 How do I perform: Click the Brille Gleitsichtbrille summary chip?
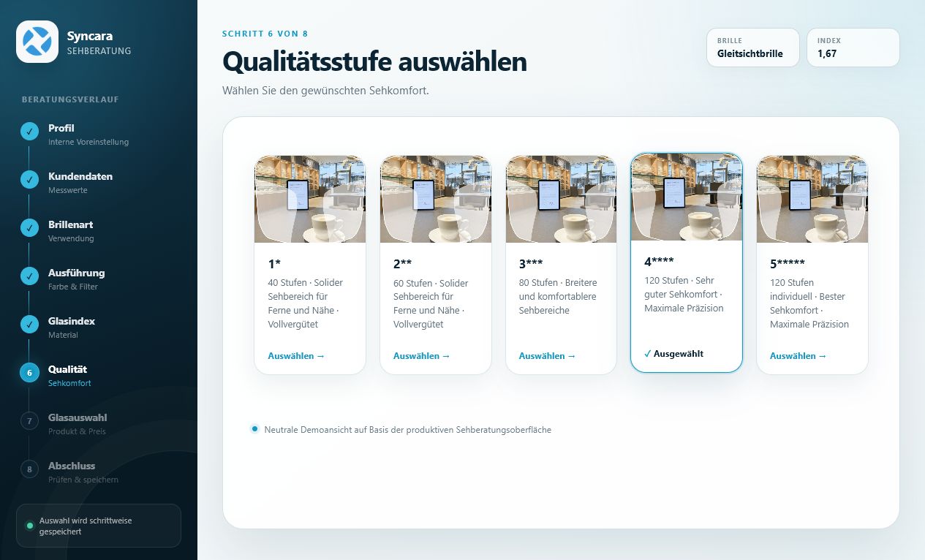click(753, 48)
